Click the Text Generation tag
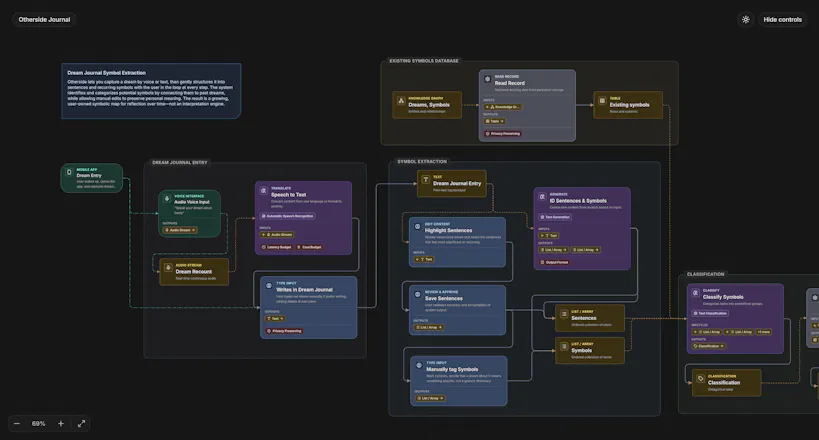The image size is (819, 440). 555,217
